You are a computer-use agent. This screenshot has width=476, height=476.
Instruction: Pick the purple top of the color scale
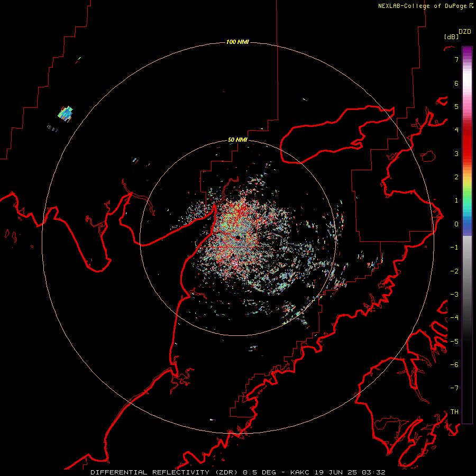pyautogui.click(x=467, y=52)
